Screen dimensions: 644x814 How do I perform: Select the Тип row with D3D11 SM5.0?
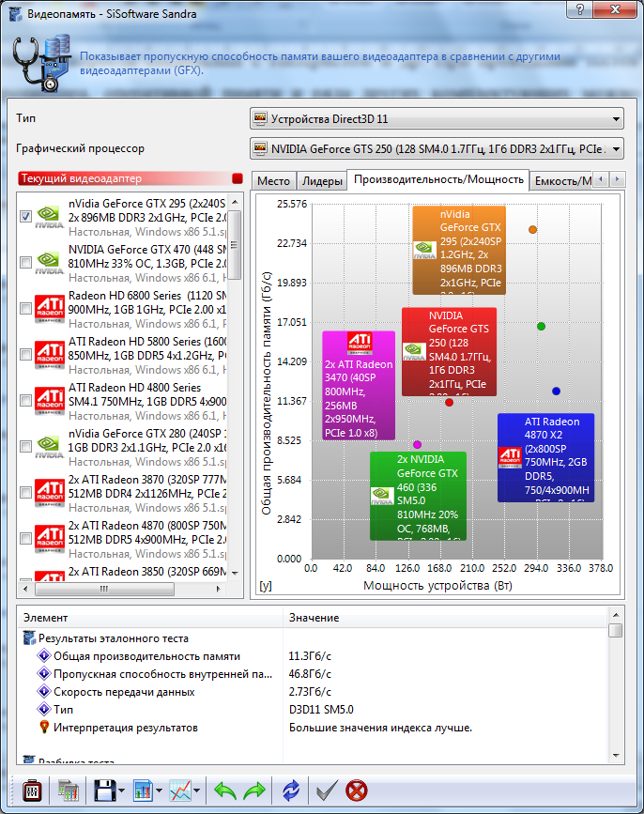pyautogui.click(x=312, y=709)
